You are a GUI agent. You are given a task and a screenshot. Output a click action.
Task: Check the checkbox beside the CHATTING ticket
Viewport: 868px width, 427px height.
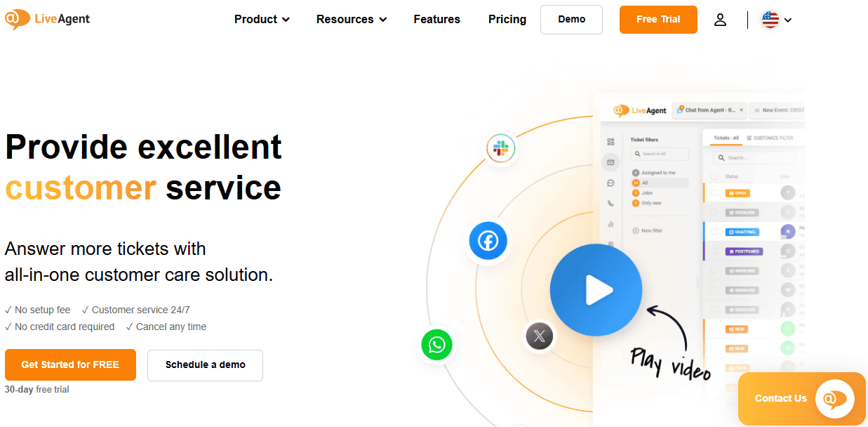[x=713, y=232]
